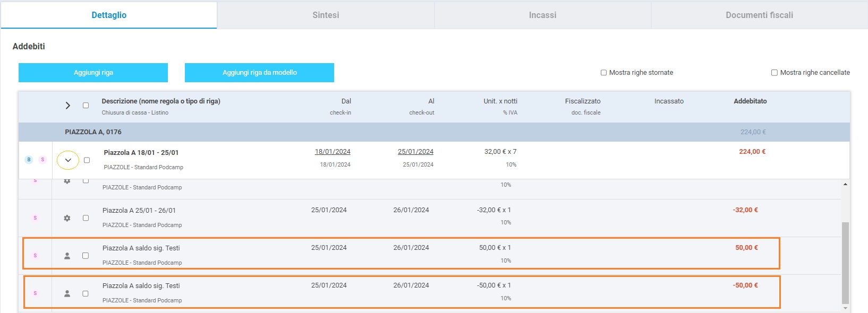Click gear icon on Piazzola A 25/01 - 26/01 row
Viewport: 868px width, 313px height.
coord(67,218)
